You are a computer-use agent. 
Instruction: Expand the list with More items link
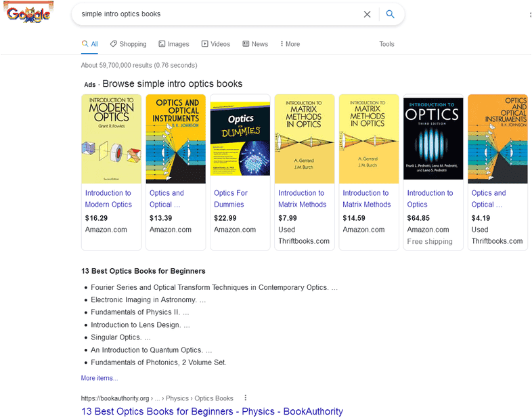pyautogui.click(x=99, y=378)
